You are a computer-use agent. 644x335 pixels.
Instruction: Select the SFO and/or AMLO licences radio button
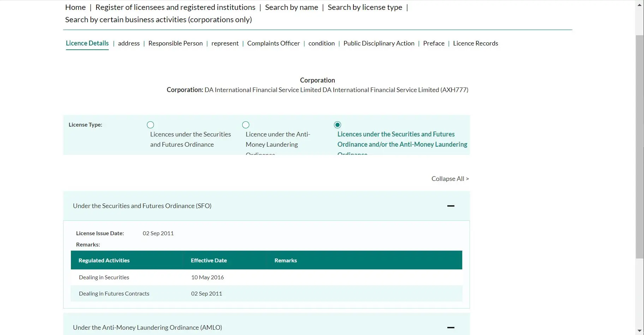tap(338, 125)
